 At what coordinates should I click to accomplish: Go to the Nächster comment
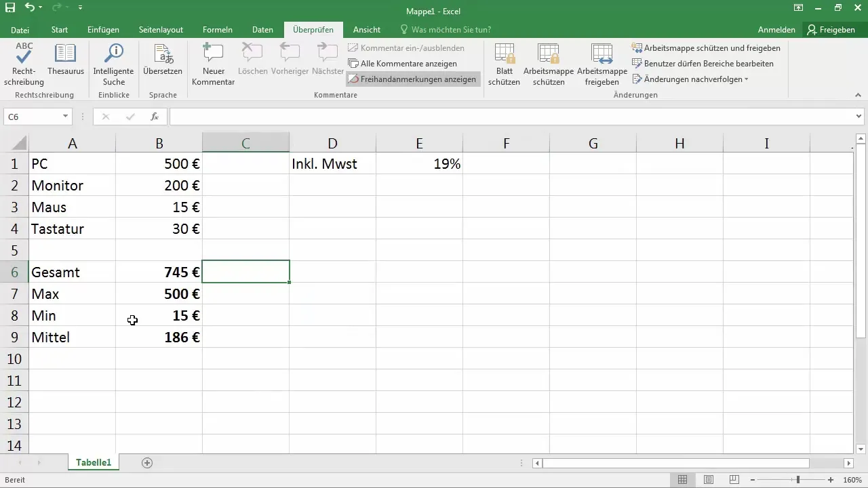pyautogui.click(x=327, y=60)
